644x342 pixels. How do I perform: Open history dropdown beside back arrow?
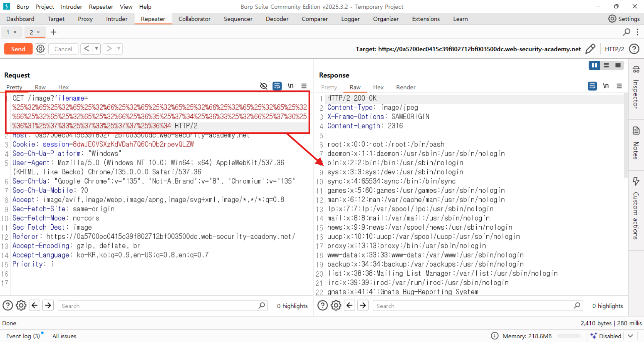[x=97, y=49]
